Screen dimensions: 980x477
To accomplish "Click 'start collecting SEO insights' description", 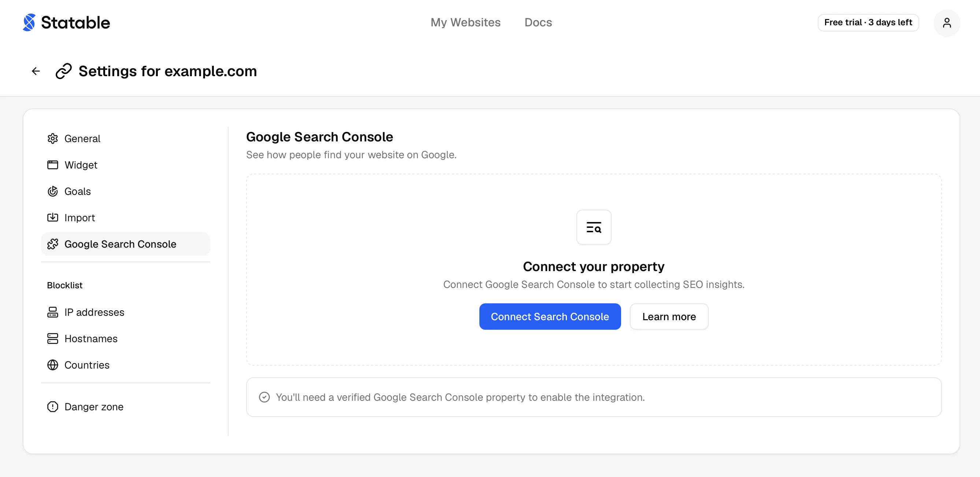I will pyautogui.click(x=594, y=284).
